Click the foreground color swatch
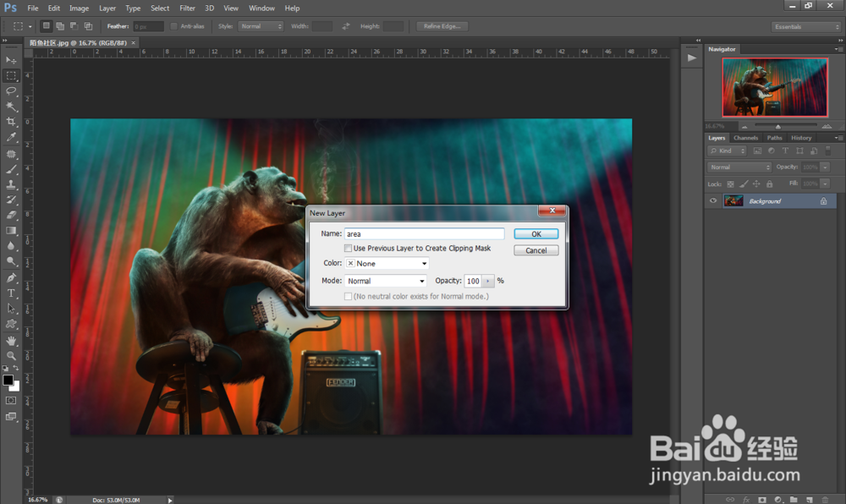This screenshot has height=504, width=846. [8, 380]
